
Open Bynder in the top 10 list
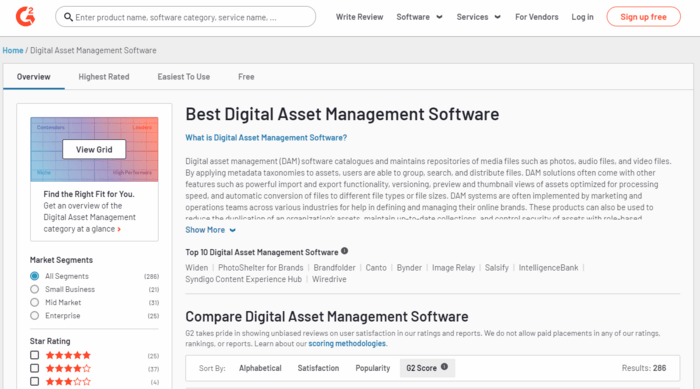[409, 268]
